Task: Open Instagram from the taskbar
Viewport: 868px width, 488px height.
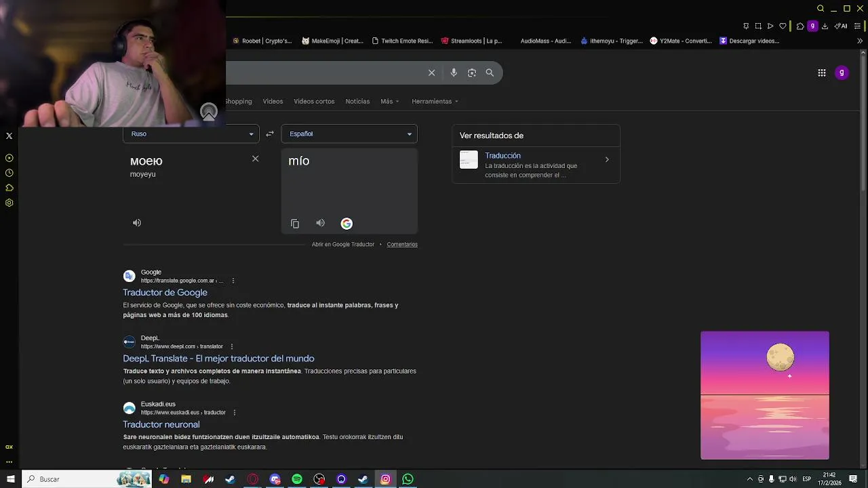Action: [385, 479]
